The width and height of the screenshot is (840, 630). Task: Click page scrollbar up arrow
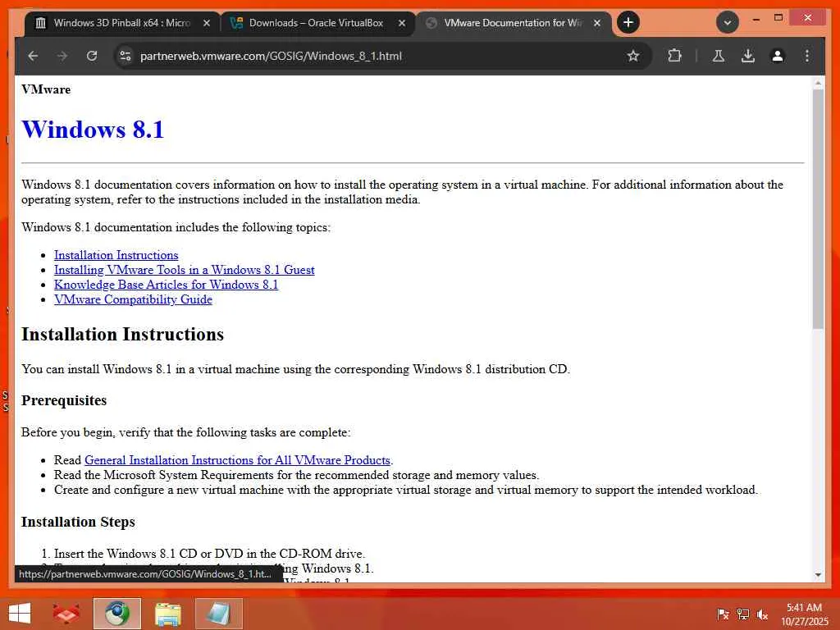coord(818,83)
